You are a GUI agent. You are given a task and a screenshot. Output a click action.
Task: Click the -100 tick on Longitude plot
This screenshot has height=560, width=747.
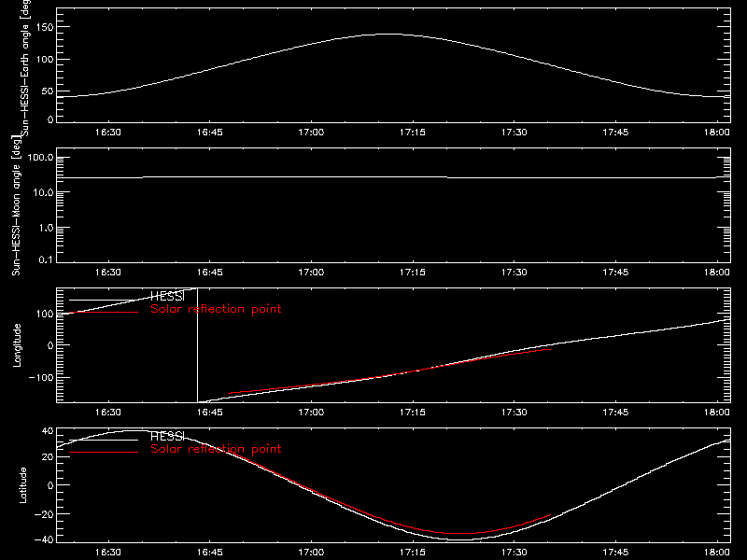pyautogui.click(x=41, y=377)
